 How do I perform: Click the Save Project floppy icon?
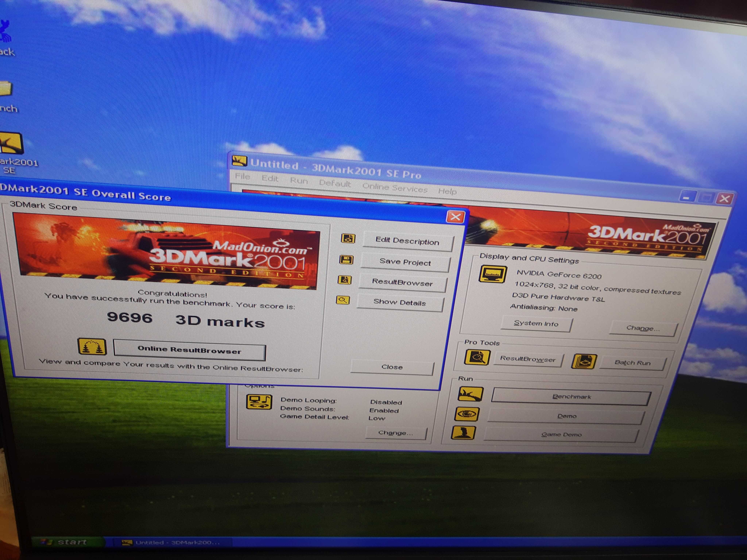point(346,260)
